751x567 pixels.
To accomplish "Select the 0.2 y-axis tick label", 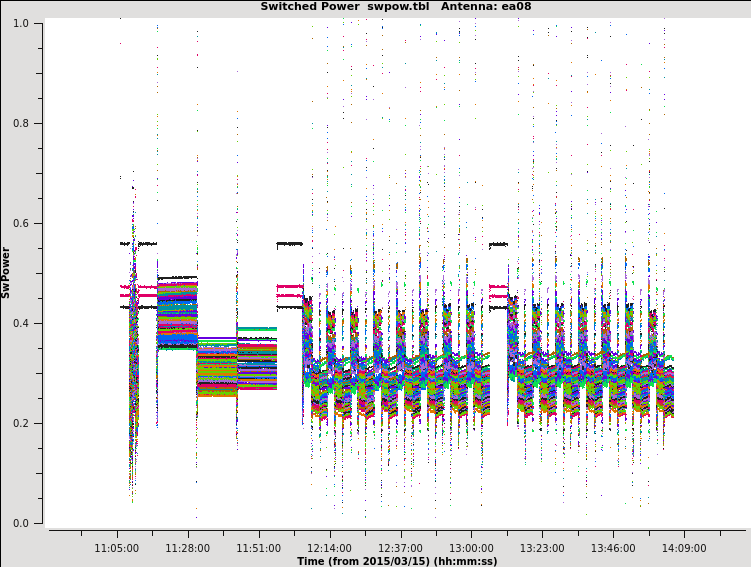I will [20, 423].
